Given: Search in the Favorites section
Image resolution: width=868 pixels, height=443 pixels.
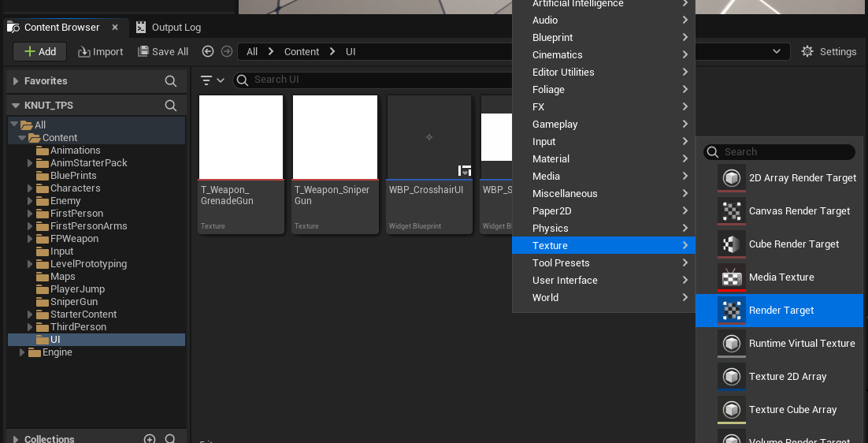Looking at the screenshot, I should (170, 81).
